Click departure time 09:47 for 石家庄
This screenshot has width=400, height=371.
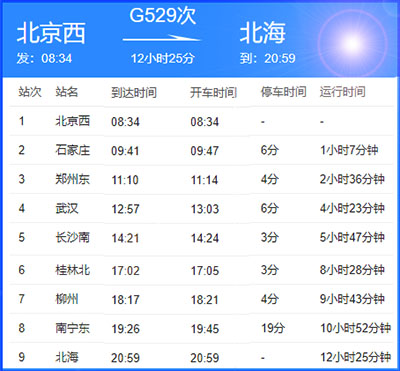point(205,151)
